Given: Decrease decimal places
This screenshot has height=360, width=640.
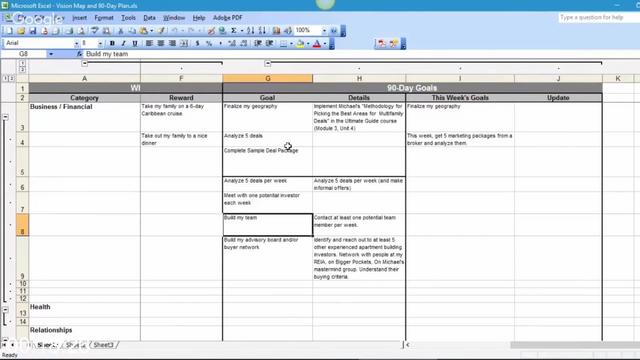Looking at the screenshot, I should [244, 43].
